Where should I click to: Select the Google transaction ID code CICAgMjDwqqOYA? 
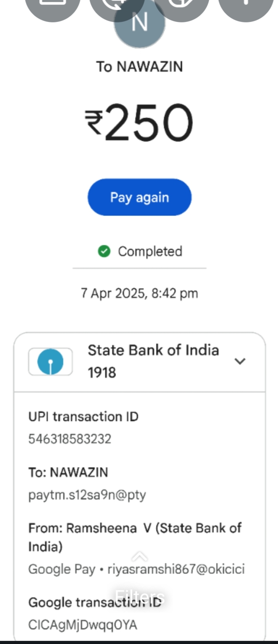(x=83, y=625)
